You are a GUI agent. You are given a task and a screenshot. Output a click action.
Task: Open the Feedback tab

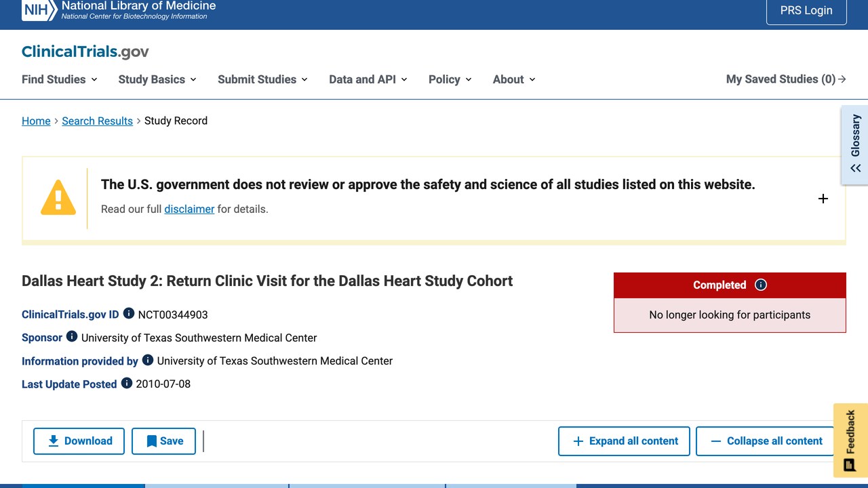[850, 441]
